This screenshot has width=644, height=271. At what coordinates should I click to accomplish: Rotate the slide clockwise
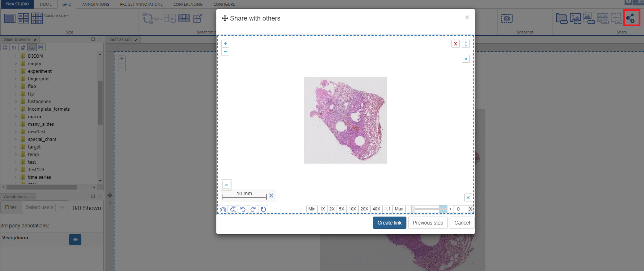click(x=253, y=209)
